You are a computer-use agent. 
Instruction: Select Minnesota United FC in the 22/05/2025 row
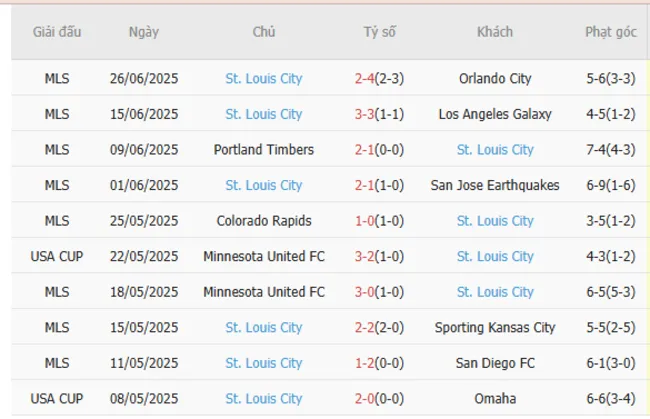tap(264, 256)
